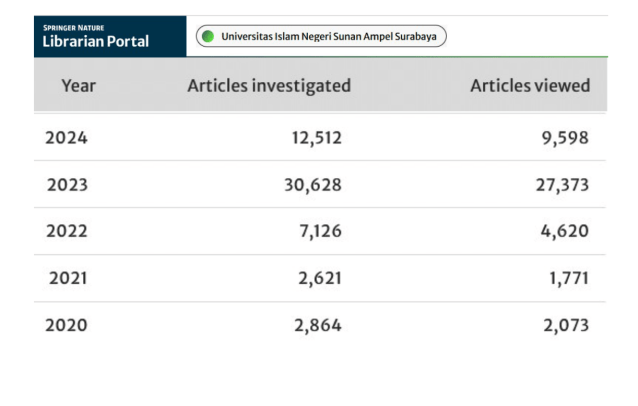Open the Springer Nature Librarian Portal logo
The width and height of the screenshot is (638, 406).
pyautogui.click(x=110, y=36)
